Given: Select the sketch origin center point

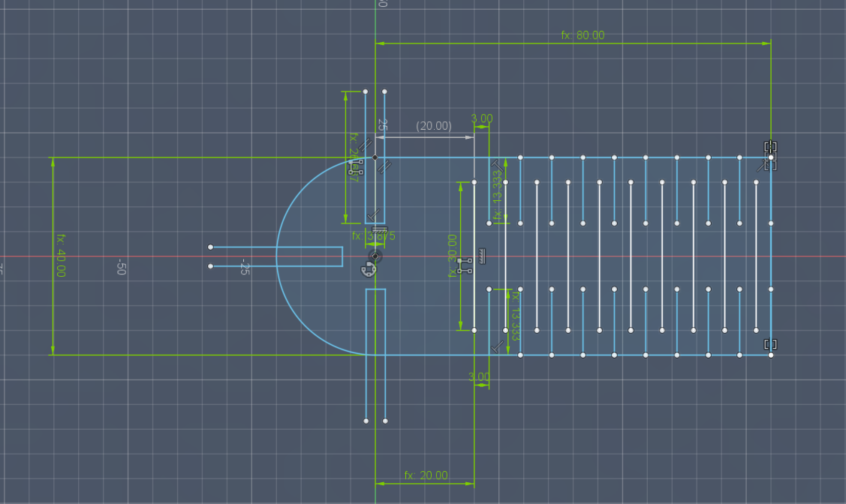Looking at the screenshot, I should coord(374,257).
